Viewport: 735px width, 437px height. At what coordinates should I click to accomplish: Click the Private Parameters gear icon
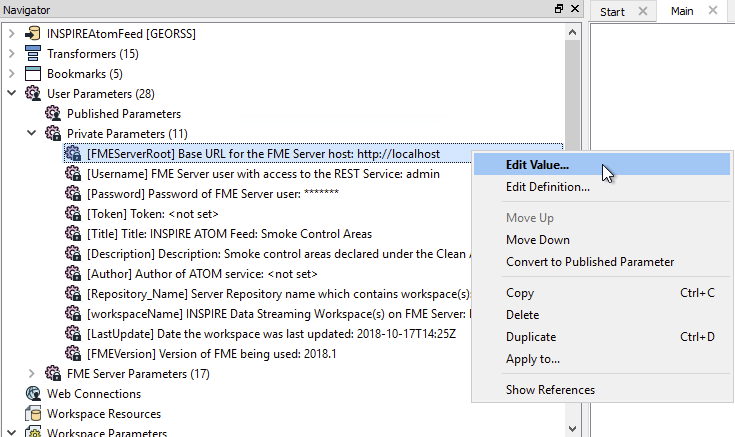(53, 134)
